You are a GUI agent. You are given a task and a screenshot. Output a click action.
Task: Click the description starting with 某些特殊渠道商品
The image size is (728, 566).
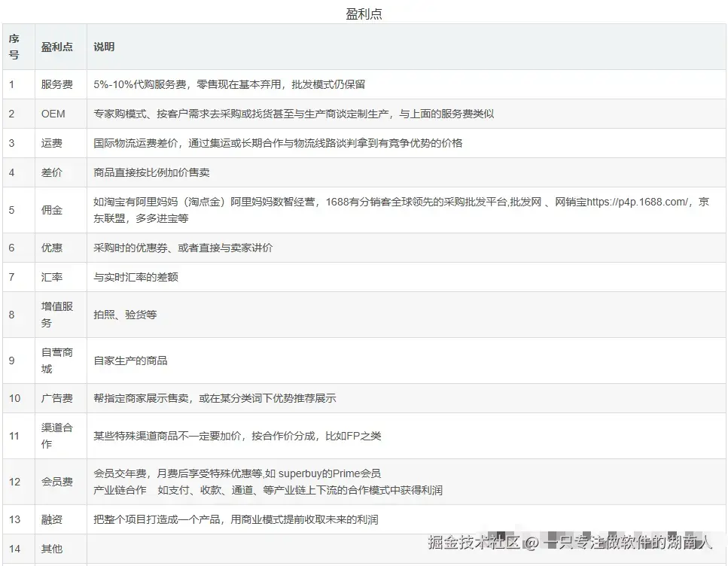pos(237,436)
